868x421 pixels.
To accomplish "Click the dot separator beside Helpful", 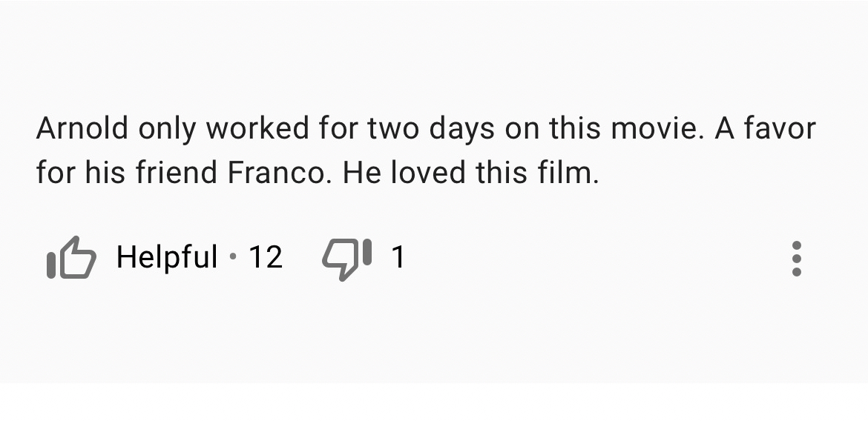I will (233, 257).
